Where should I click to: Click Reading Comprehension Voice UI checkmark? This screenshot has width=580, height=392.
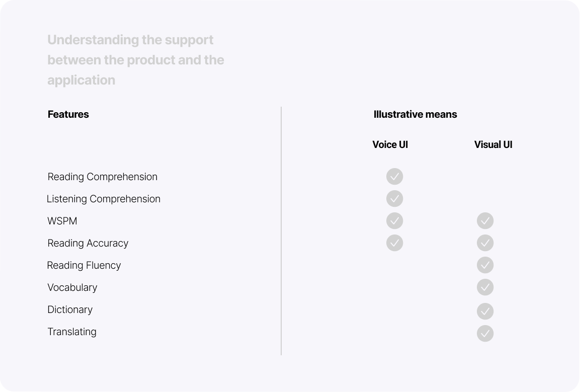pyautogui.click(x=394, y=177)
